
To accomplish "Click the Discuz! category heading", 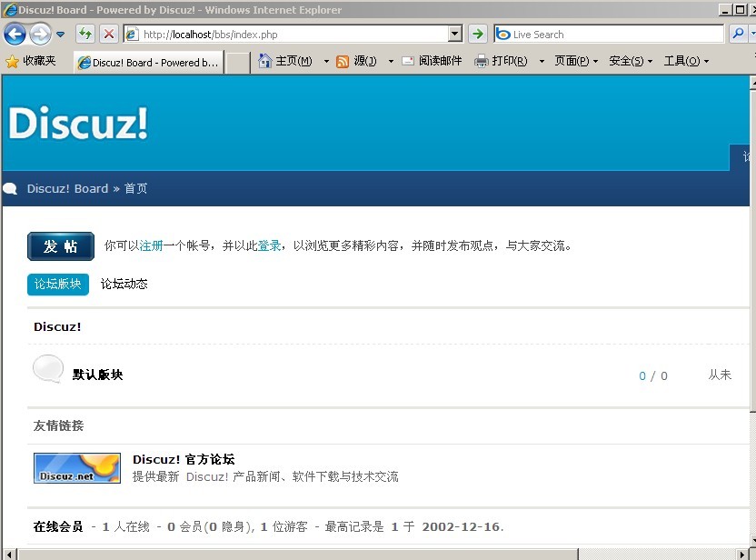I will pyautogui.click(x=57, y=327).
